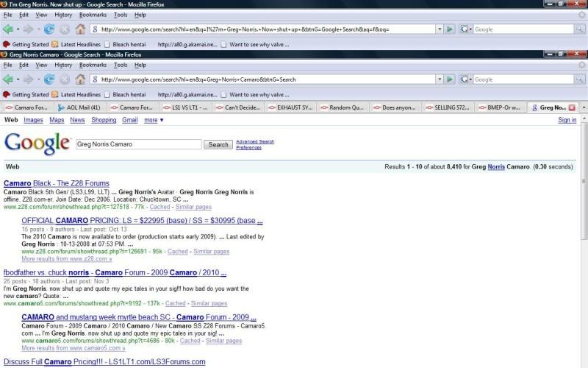Open the tab list dropdown at the tab bar end
The width and height of the screenshot is (588, 368).
coord(584,107)
